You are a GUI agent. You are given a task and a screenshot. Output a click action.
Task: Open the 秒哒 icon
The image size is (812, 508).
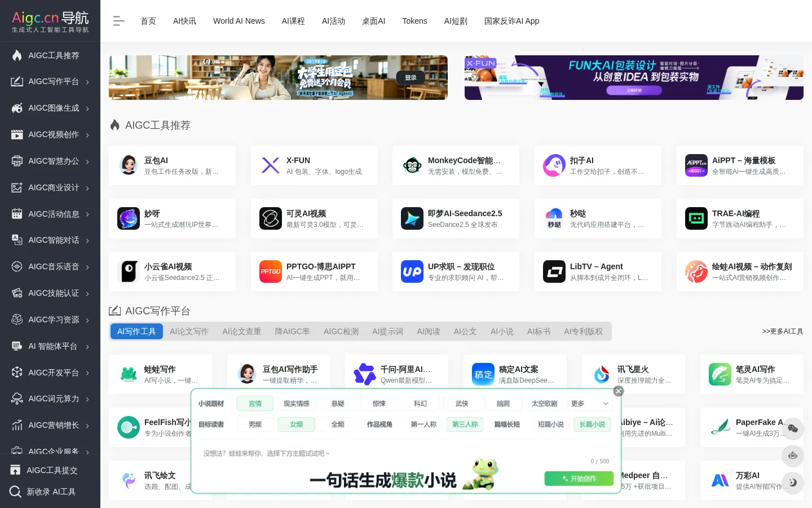tap(554, 218)
